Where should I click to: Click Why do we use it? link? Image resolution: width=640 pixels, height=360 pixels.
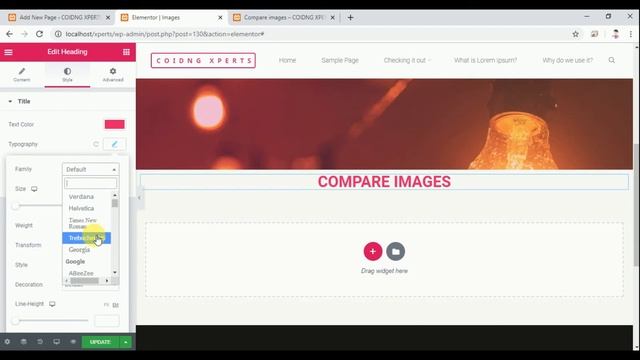[567, 60]
